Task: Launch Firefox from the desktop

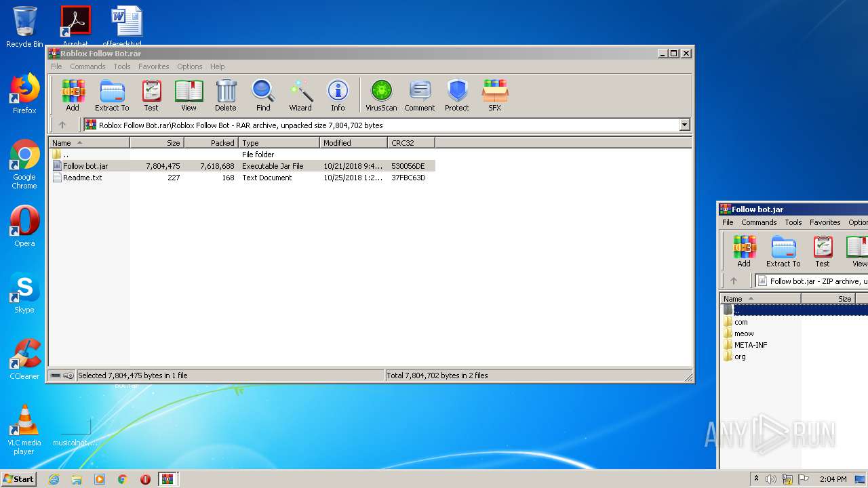Action: [24, 94]
